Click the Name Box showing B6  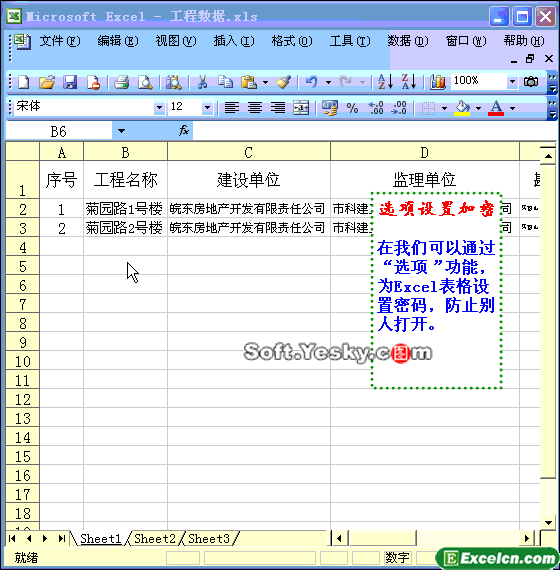[59, 131]
